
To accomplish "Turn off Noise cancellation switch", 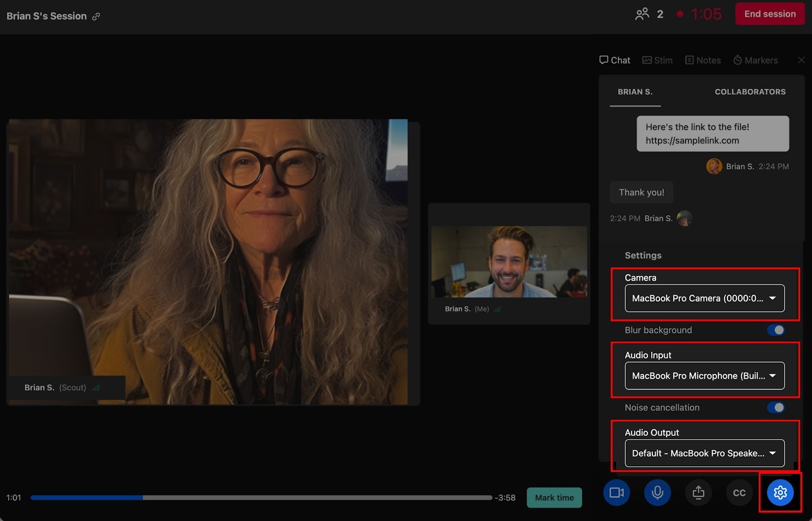I will [775, 407].
